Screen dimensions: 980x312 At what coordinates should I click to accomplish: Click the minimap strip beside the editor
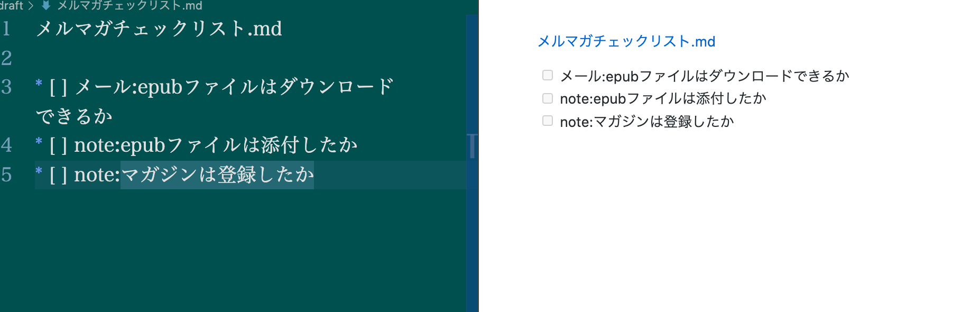coord(472,163)
